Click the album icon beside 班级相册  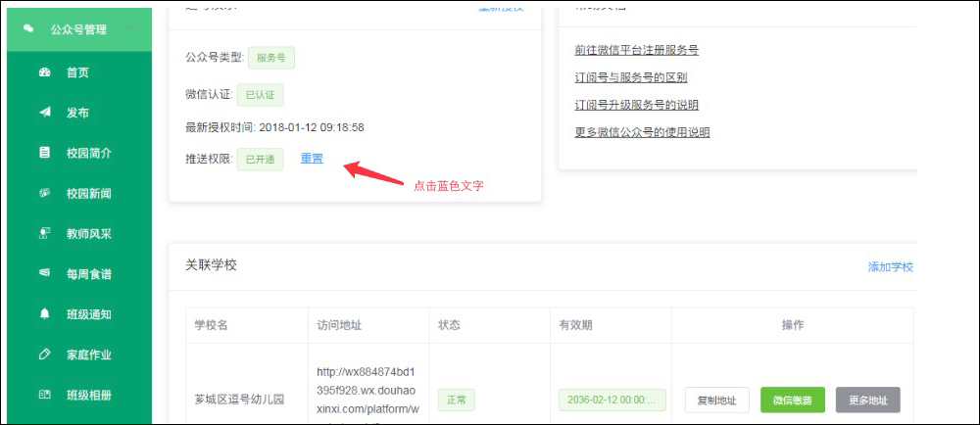click(x=44, y=395)
